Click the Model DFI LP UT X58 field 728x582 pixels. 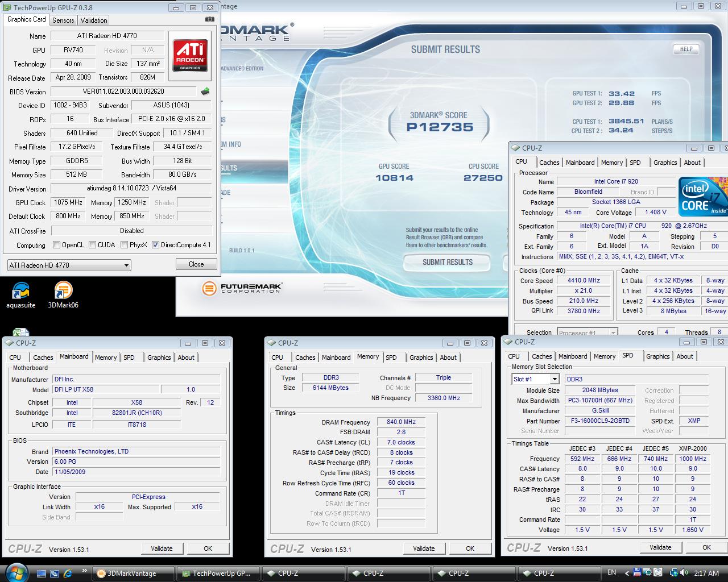click(106, 390)
